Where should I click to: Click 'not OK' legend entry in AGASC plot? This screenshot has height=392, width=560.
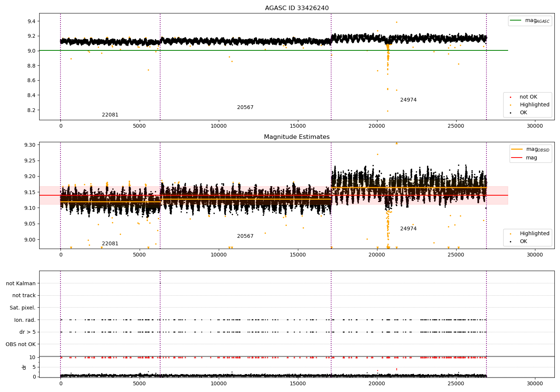528,97
